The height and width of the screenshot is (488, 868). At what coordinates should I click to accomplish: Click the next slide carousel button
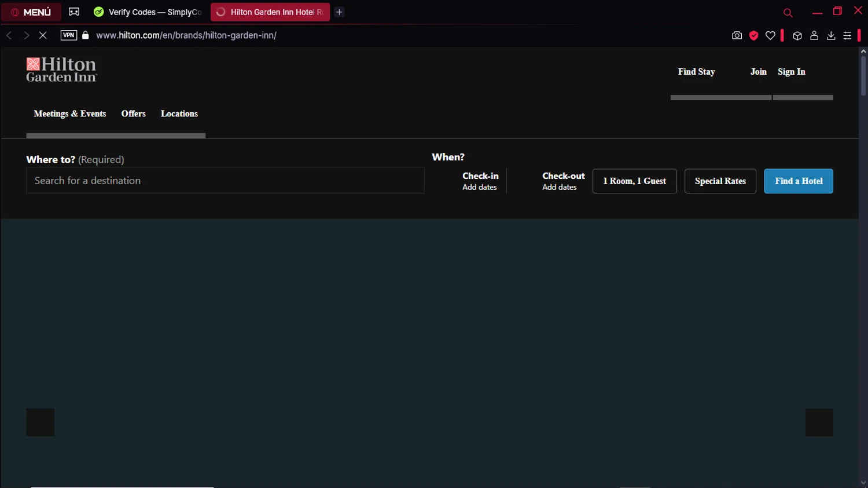click(x=819, y=423)
